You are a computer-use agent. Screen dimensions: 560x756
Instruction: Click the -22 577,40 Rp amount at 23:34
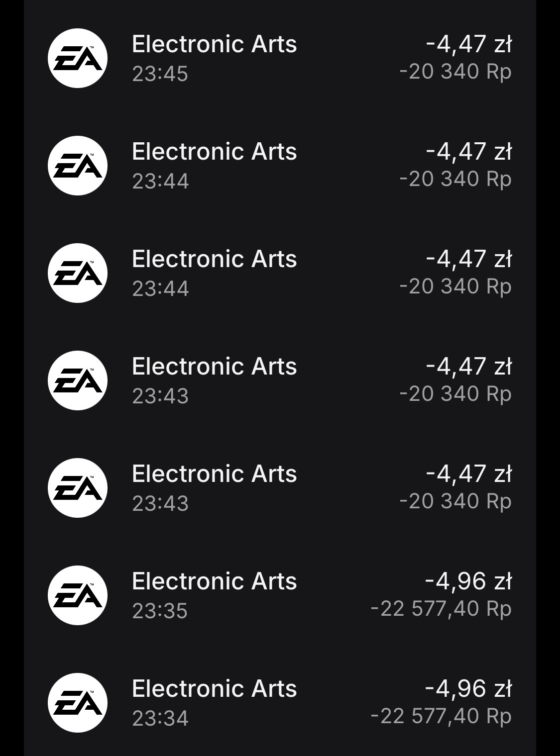441,716
